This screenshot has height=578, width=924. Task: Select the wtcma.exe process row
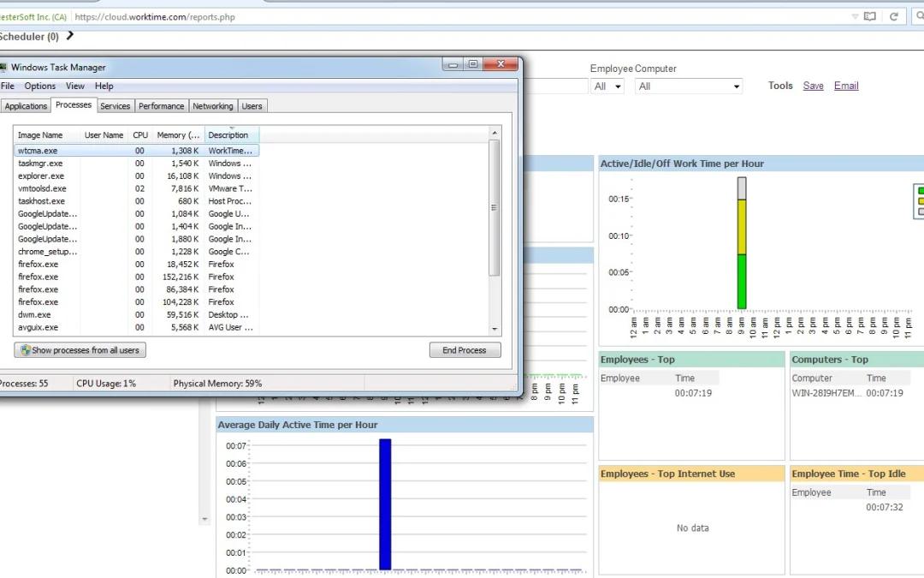[x=137, y=151]
